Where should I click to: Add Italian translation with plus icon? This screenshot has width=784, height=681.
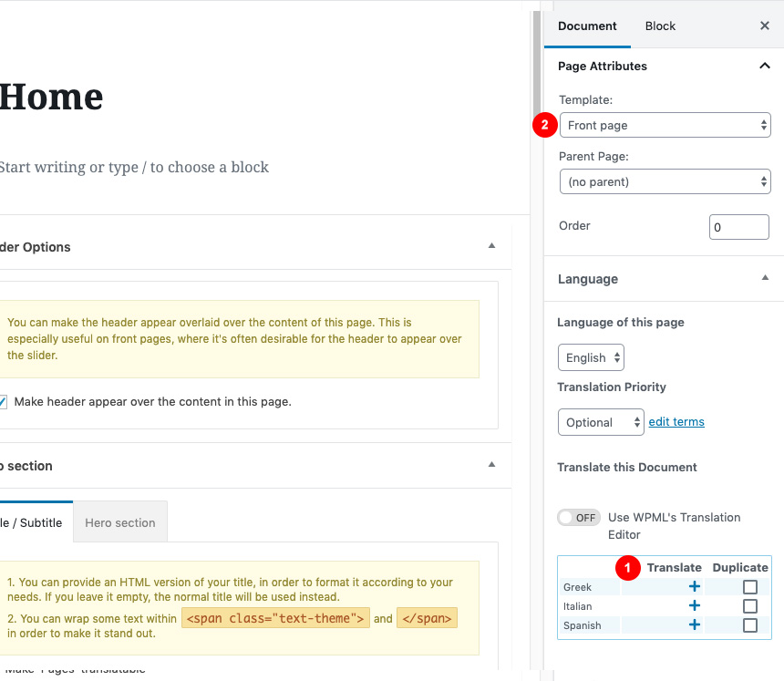695,605
